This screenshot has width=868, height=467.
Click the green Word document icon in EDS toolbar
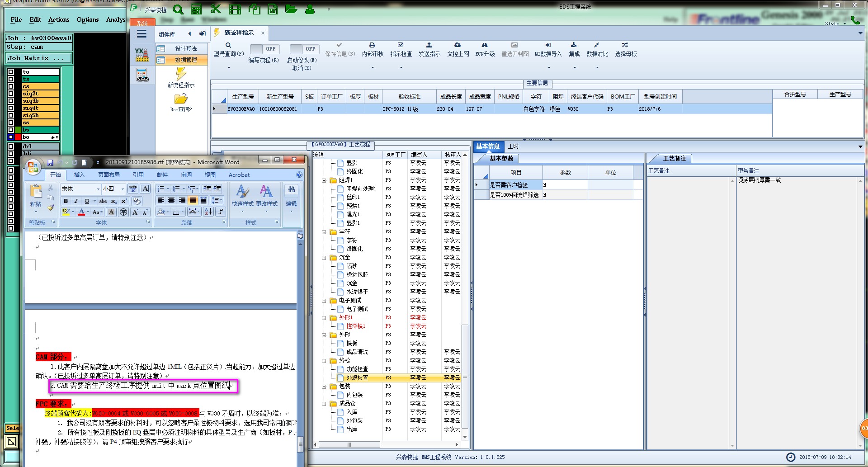coord(273,9)
